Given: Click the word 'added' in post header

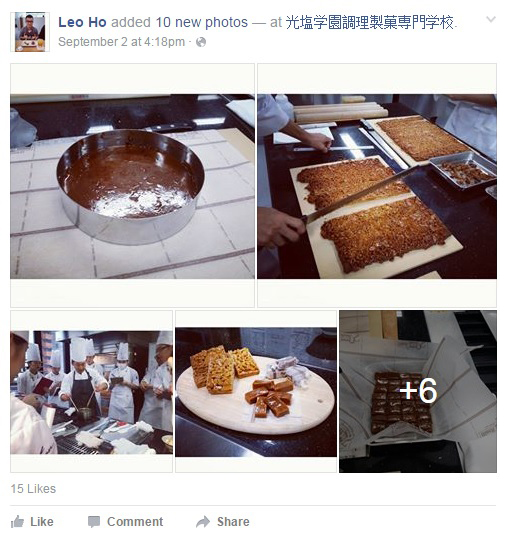Looking at the screenshot, I should click(131, 22).
